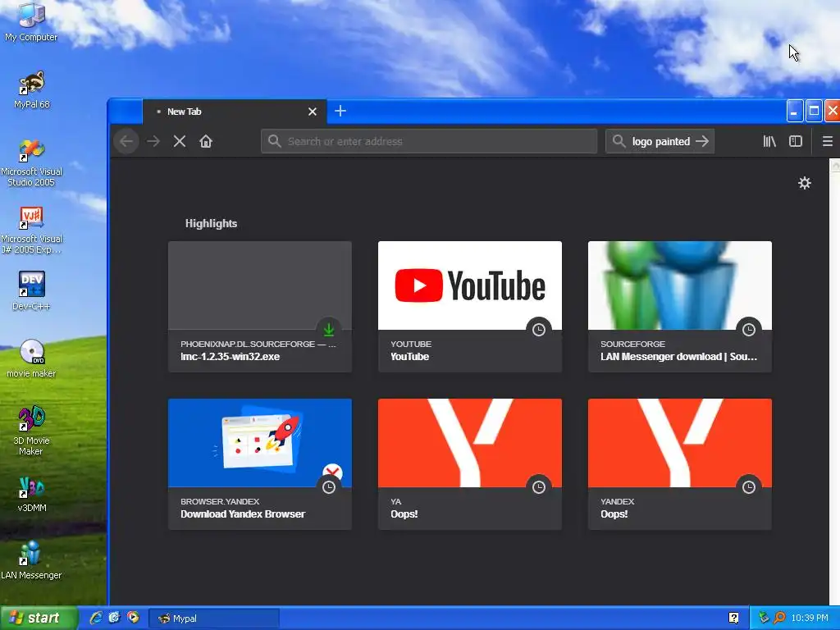Click the magnifier in search box
This screenshot has width=840, height=630.
pos(619,141)
